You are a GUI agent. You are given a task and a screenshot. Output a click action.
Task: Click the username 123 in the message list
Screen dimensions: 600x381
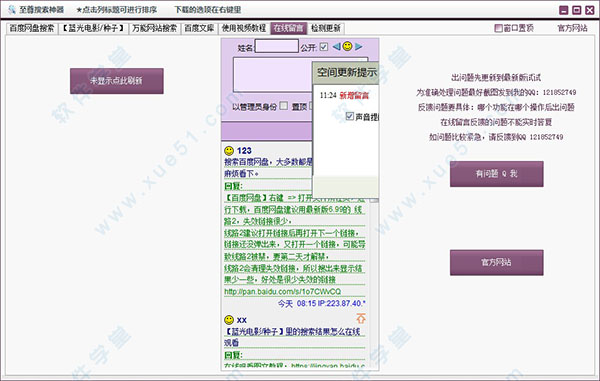coord(244,151)
